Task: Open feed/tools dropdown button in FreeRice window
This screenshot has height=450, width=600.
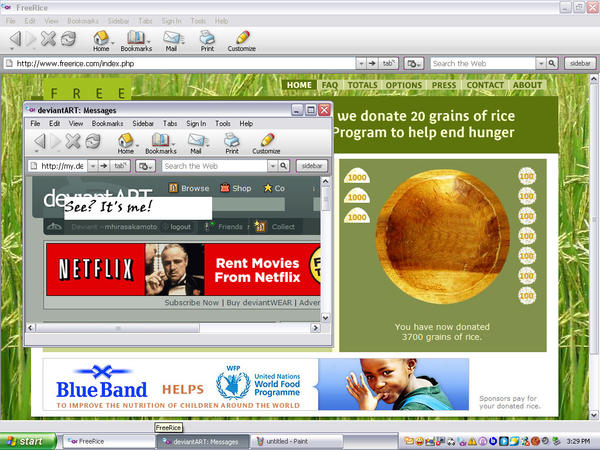Action: pyautogui.click(x=414, y=64)
